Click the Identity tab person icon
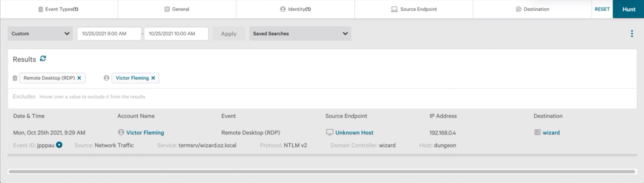 [283, 9]
